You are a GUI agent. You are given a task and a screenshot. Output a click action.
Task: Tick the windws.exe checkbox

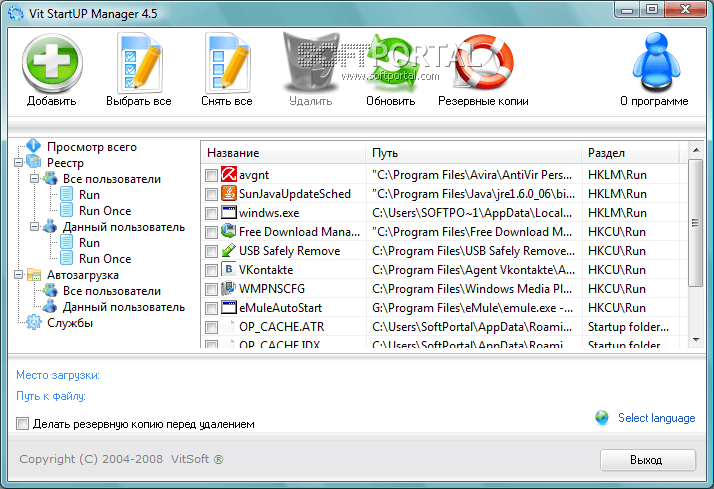pyautogui.click(x=211, y=214)
